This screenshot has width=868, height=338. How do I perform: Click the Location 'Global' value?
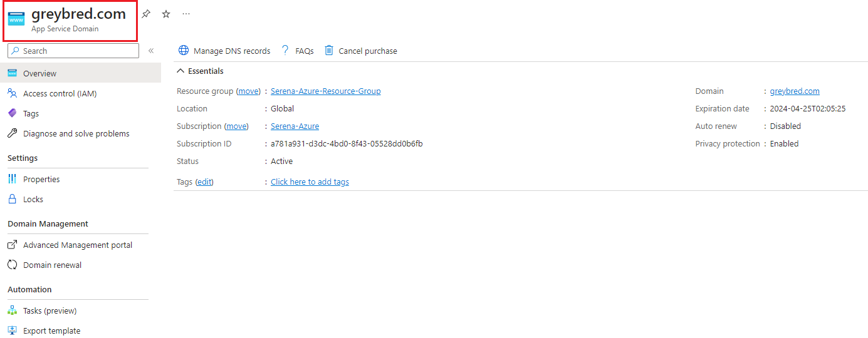282,108
